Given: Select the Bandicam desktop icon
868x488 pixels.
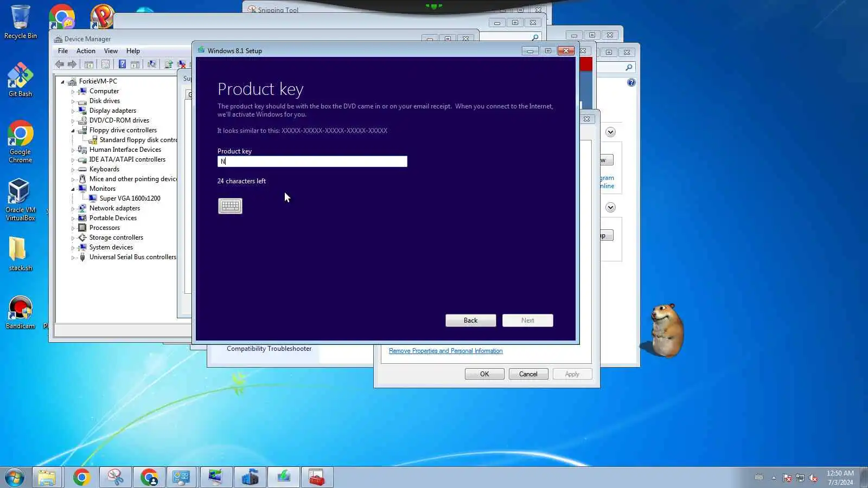Looking at the screenshot, I should (x=20, y=313).
